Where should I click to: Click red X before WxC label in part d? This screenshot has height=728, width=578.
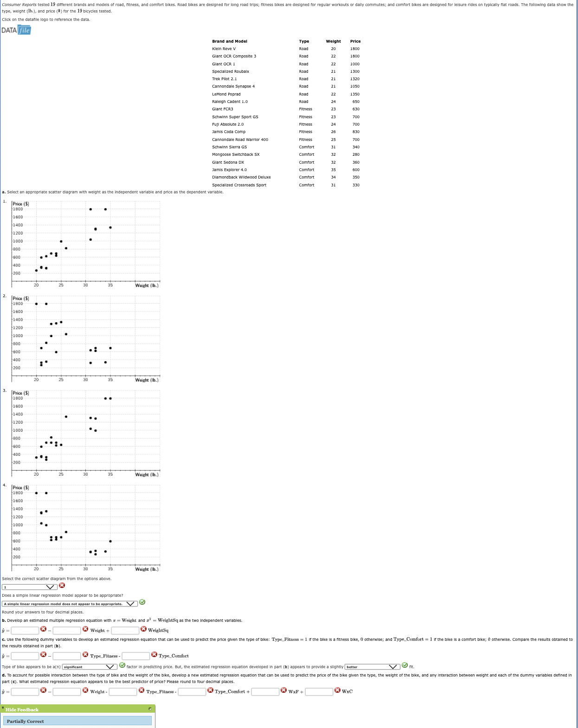click(337, 690)
